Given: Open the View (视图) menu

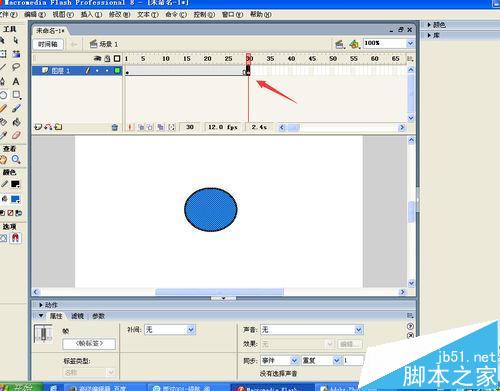Looking at the screenshot, I should 63,15.
